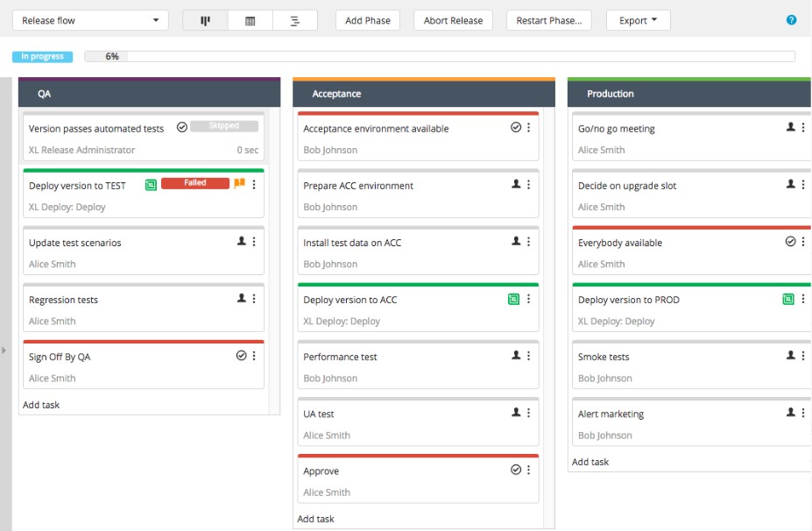Open three-dot menu for Smoke tests task
Screen dimensions: 812x531
pyautogui.click(x=803, y=356)
